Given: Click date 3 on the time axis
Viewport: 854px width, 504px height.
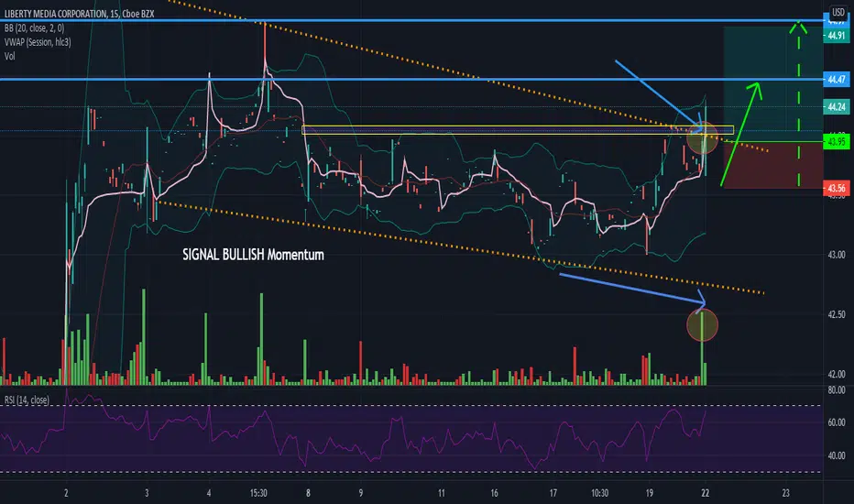Looking at the screenshot, I should click(147, 493).
